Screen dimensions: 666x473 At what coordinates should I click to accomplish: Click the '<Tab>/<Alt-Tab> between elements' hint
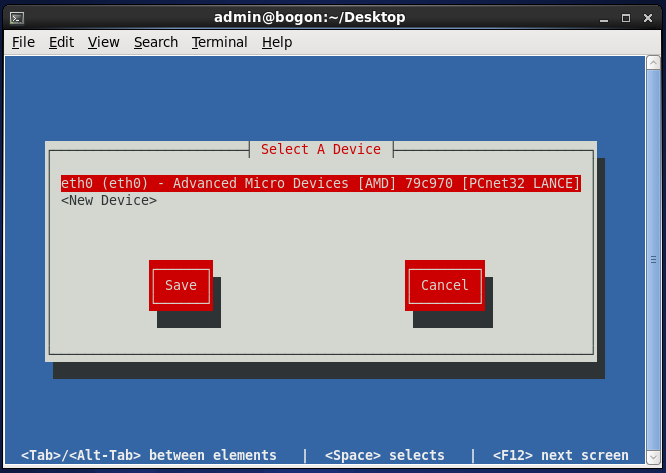click(149, 455)
